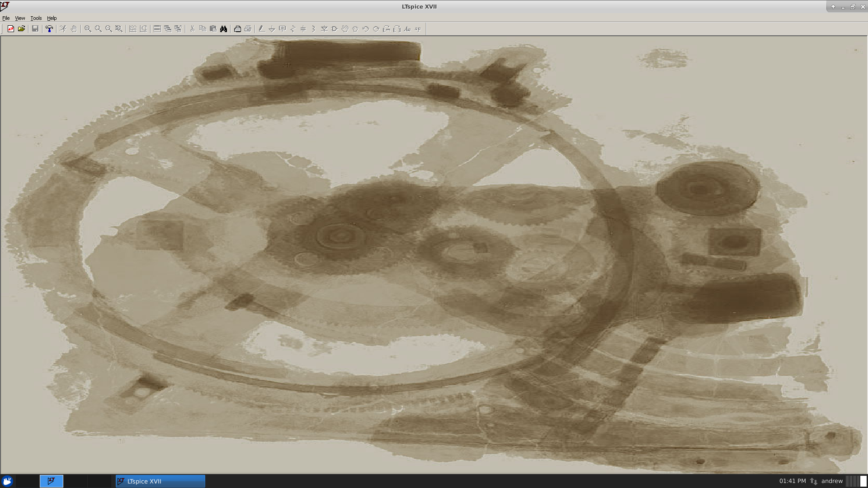The height and width of the screenshot is (488, 868).
Task: Open the File menu
Action: 6,18
